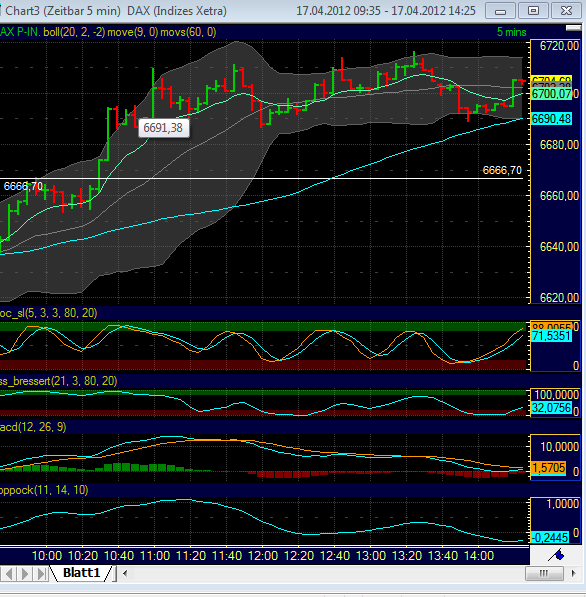586x597 pixels.
Task: Jump to last sheet arrow button
Action: click(x=41, y=573)
